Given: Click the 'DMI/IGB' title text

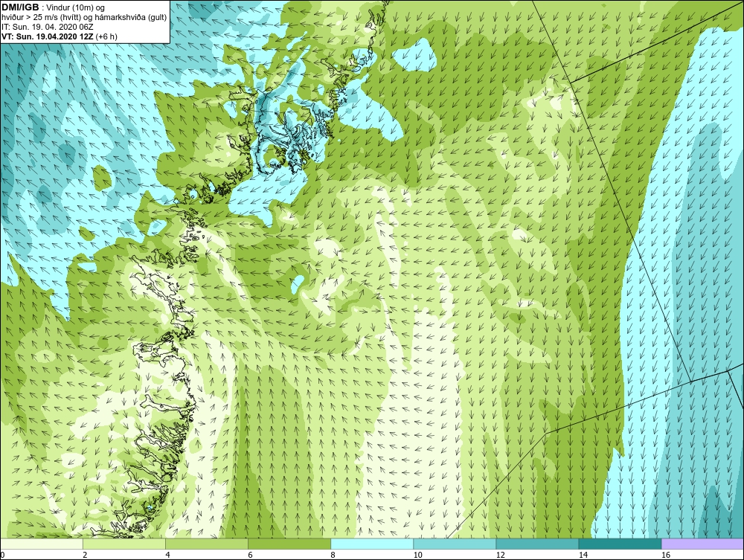Looking at the screenshot, I should pos(20,7).
